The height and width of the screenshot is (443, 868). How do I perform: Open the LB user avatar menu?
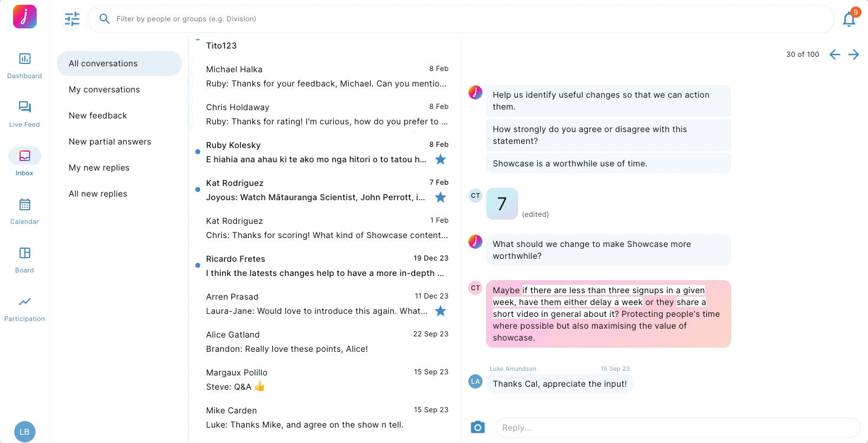24,432
